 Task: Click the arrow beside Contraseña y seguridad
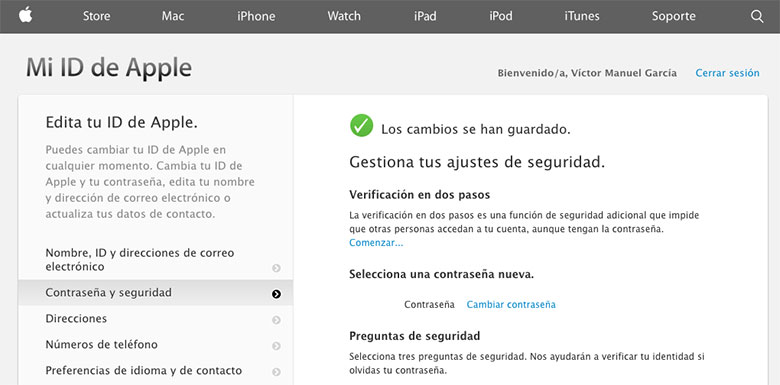[x=276, y=294]
